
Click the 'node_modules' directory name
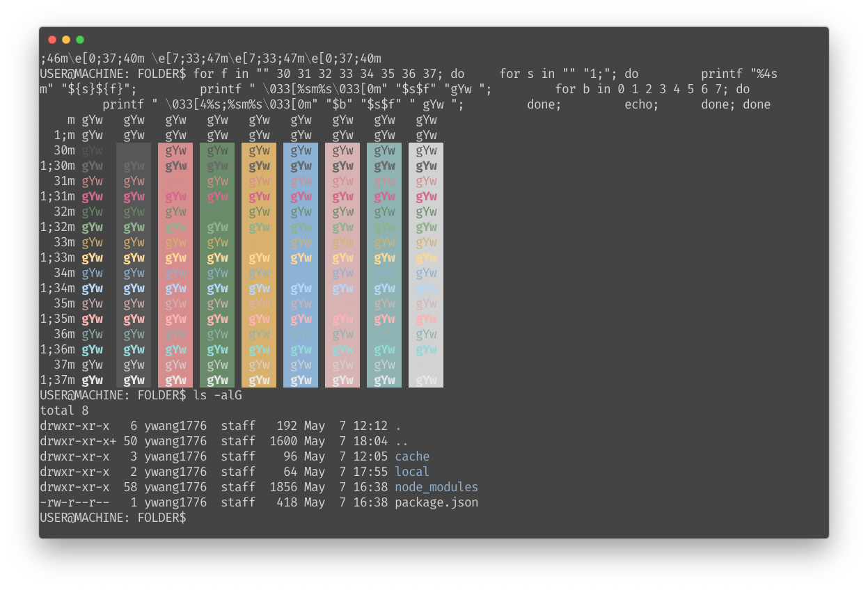[436, 487]
